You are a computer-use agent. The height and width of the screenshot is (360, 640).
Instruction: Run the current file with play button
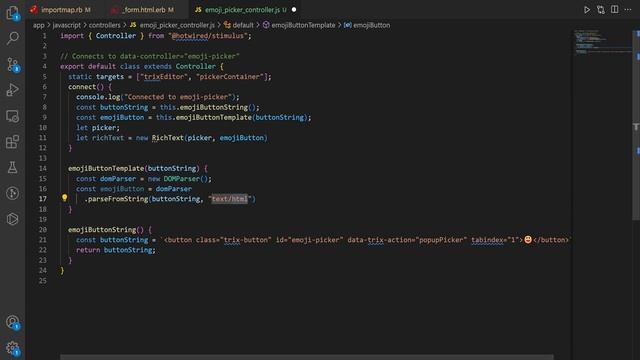(x=587, y=9)
